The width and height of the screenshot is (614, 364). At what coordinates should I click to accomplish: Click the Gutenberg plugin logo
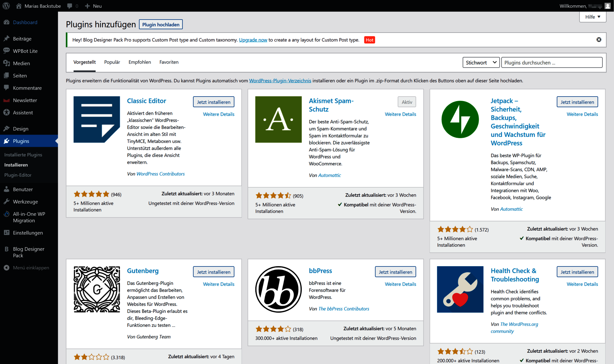click(x=97, y=289)
